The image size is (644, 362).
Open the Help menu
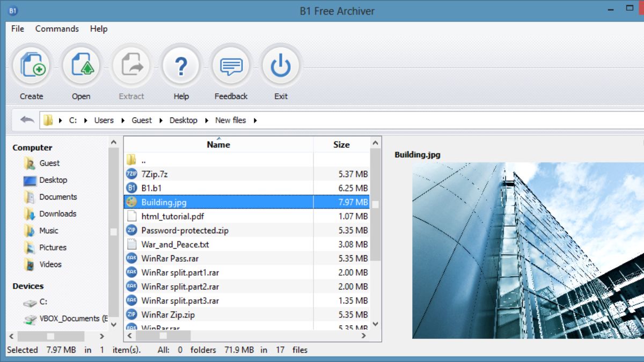click(x=99, y=29)
